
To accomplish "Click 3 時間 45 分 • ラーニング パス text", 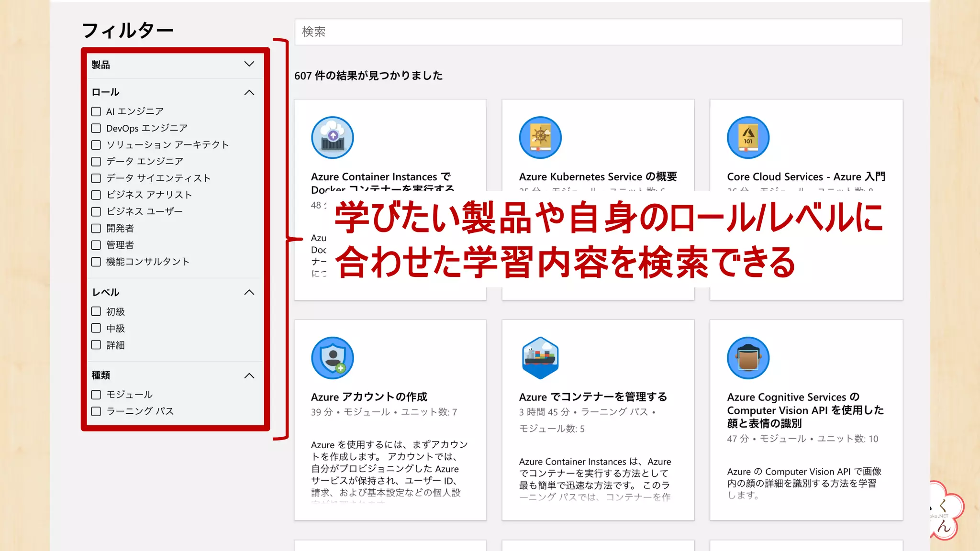I will [x=583, y=412].
